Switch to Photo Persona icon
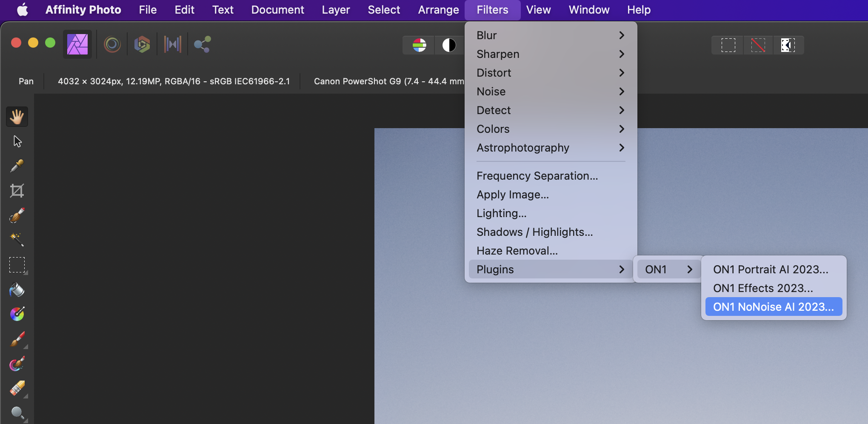The height and width of the screenshot is (424, 868). click(77, 44)
